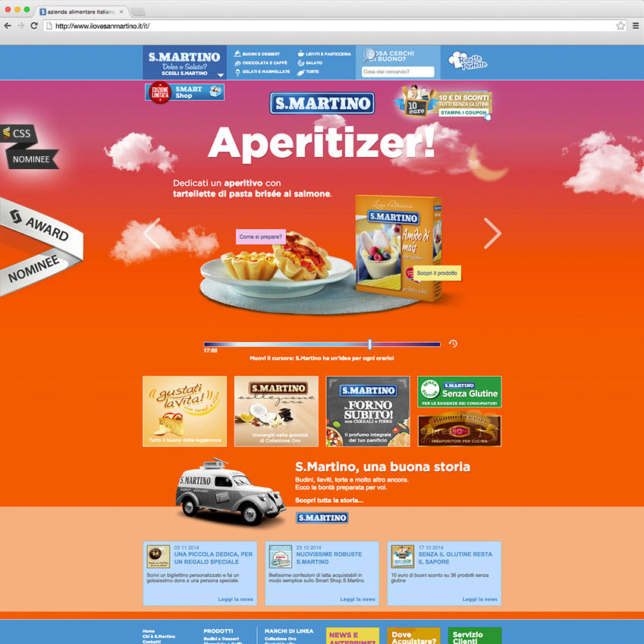Click the footer 'Prodotti' heading
Viewport: 644px width, 644px height.
(218, 631)
